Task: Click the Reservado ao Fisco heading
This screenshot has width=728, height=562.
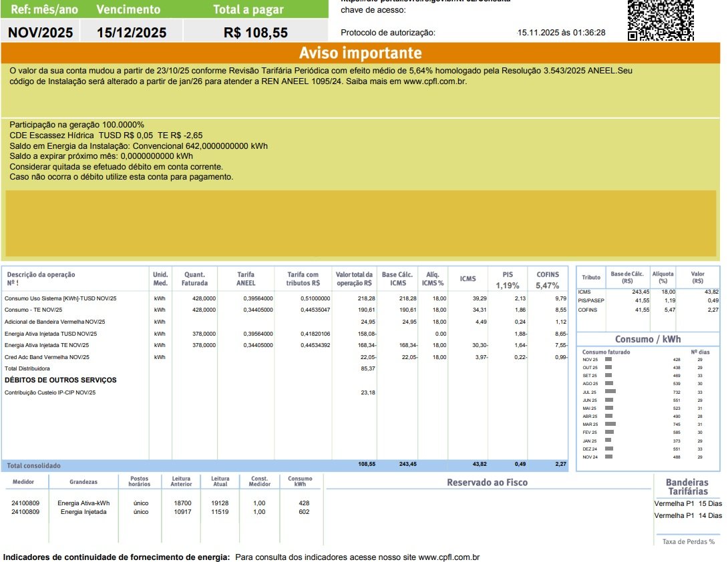Action: (487, 483)
